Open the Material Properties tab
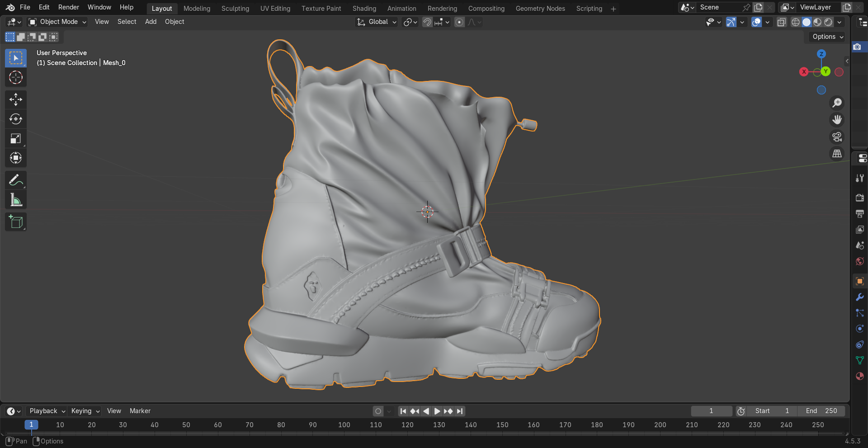The height and width of the screenshot is (448, 868). pos(859,376)
